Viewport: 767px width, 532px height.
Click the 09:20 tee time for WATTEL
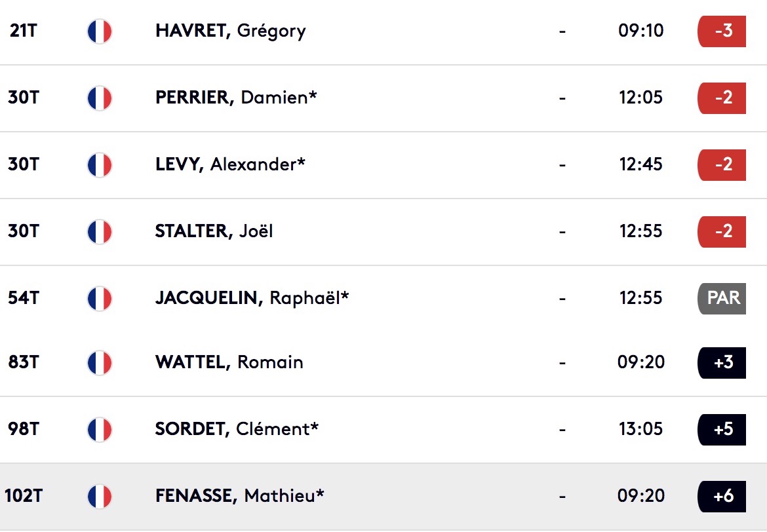(640, 362)
